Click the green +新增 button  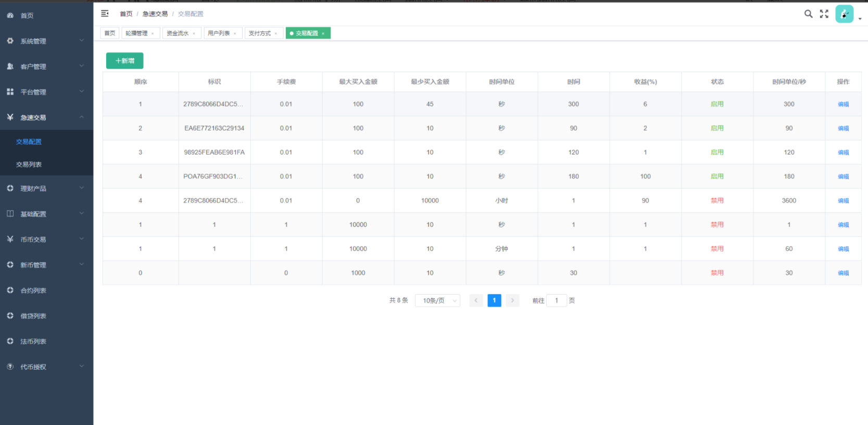coord(124,61)
